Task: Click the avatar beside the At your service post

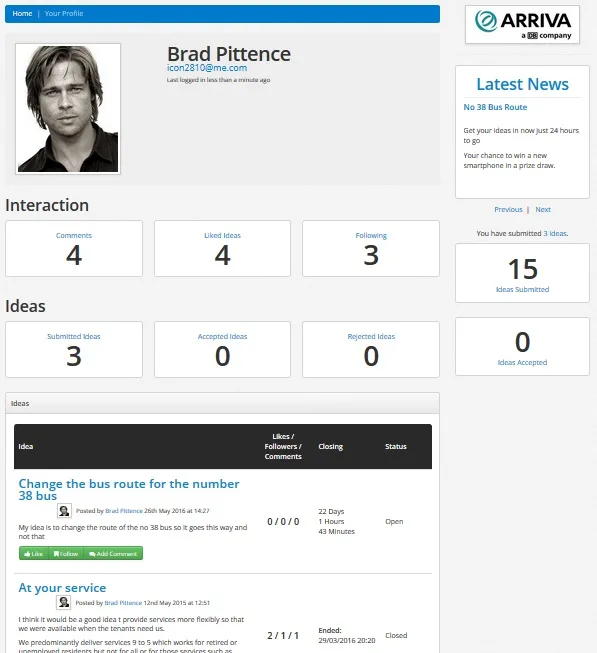Action: 64,602
